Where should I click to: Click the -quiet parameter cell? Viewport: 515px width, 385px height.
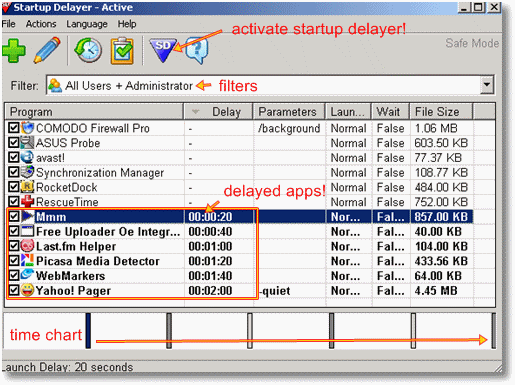[275, 291]
